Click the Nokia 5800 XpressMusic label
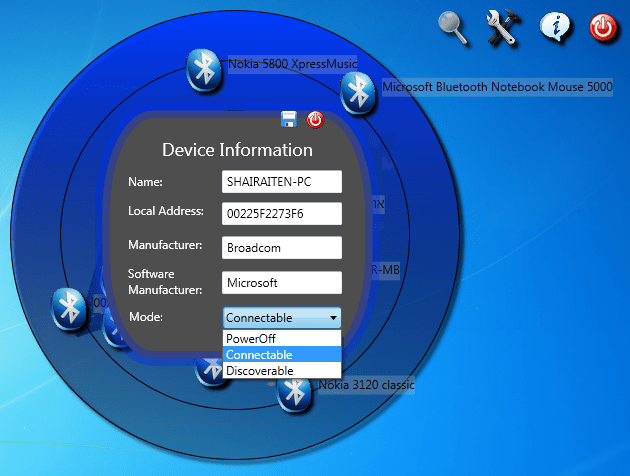This screenshot has width=630, height=476. tap(292, 64)
